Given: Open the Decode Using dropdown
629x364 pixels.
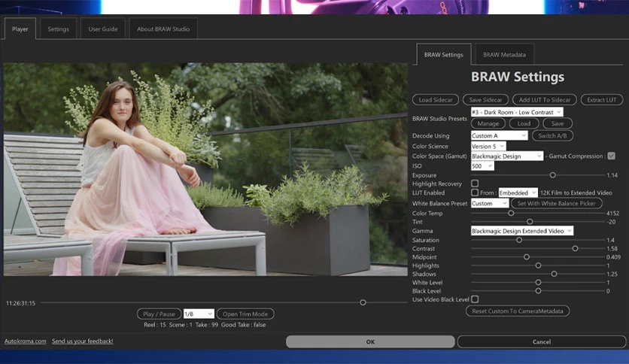Looking at the screenshot, I should (x=499, y=135).
